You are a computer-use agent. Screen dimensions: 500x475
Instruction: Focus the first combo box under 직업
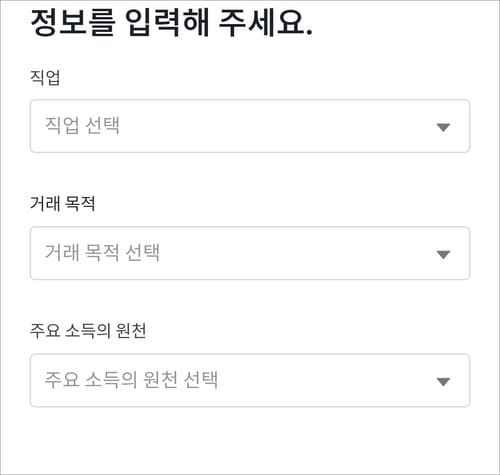250,126
